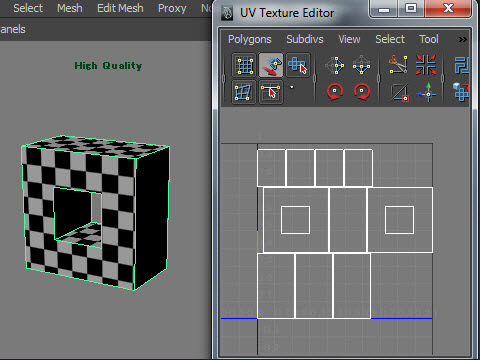Image resolution: width=480 pixels, height=360 pixels.
Task: Open the Panels menu in viewport
Action: point(13,29)
